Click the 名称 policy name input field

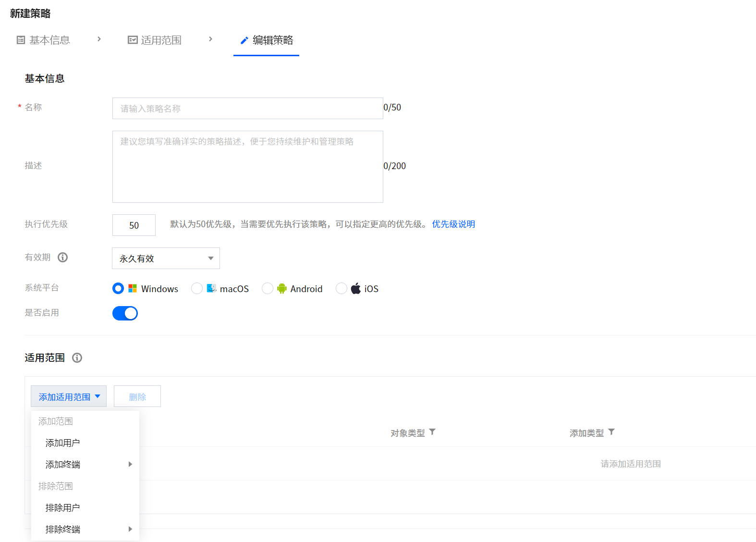(x=247, y=109)
